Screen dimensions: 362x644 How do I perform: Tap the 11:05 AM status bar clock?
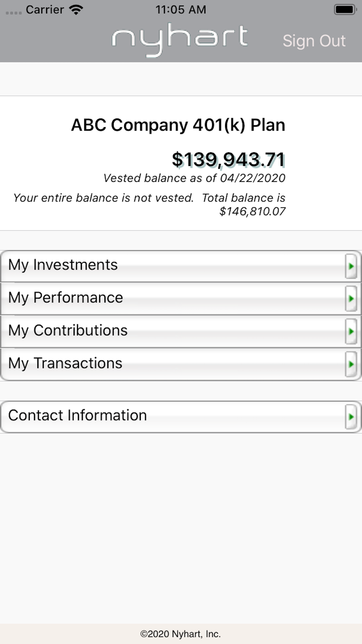click(x=181, y=9)
